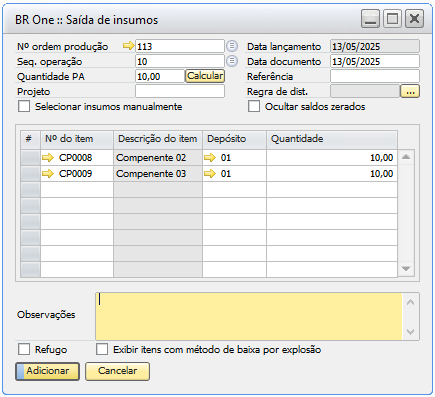
Task: Click Observações scroll down arrow
Action: pos(411,331)
